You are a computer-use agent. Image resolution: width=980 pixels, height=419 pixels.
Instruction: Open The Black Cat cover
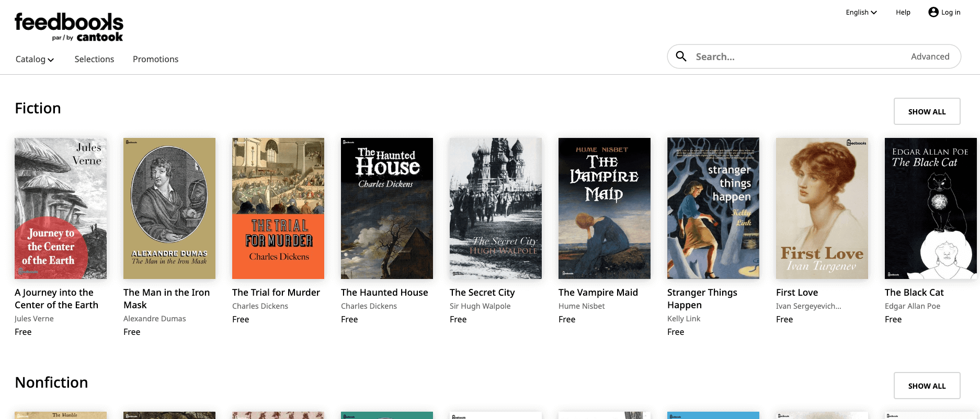coord(931,208)
